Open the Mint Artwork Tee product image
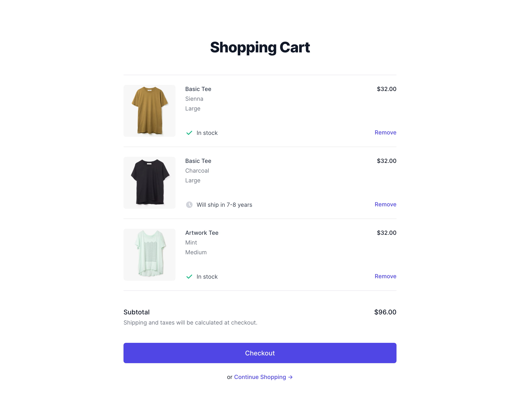This screenshot has width=520, height=420. [149, 254]
